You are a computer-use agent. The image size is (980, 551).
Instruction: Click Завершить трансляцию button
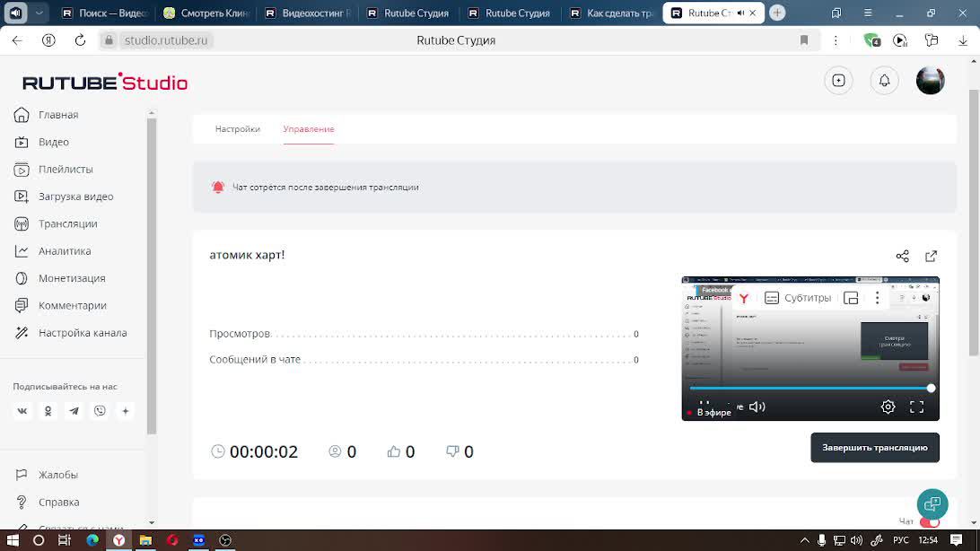pyautogui.click(x=875, y=448)
